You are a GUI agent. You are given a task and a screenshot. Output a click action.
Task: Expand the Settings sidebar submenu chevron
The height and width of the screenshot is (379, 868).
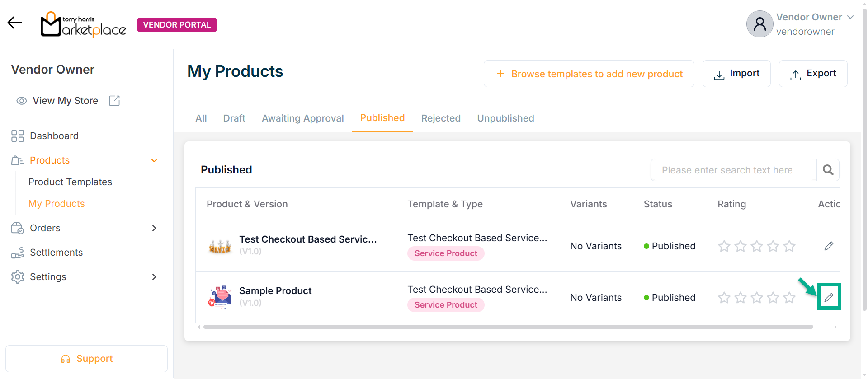(x=154, y=277)
